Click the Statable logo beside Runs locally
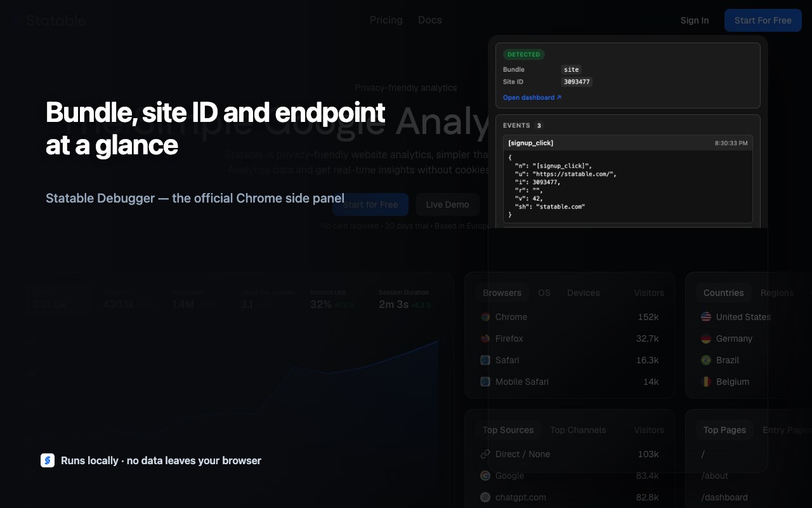Image resolution: width=812 pixels, height=508 pixels. [x=48, y=460]
